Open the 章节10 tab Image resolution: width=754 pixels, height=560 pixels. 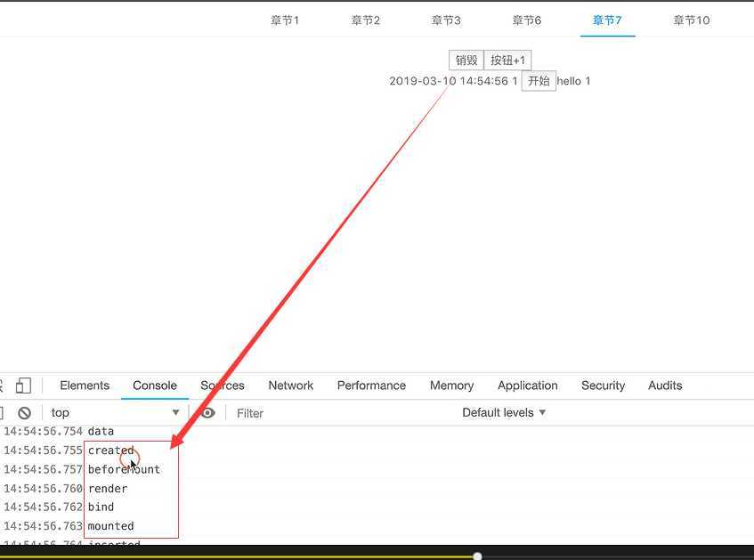(x=692, y=20)
